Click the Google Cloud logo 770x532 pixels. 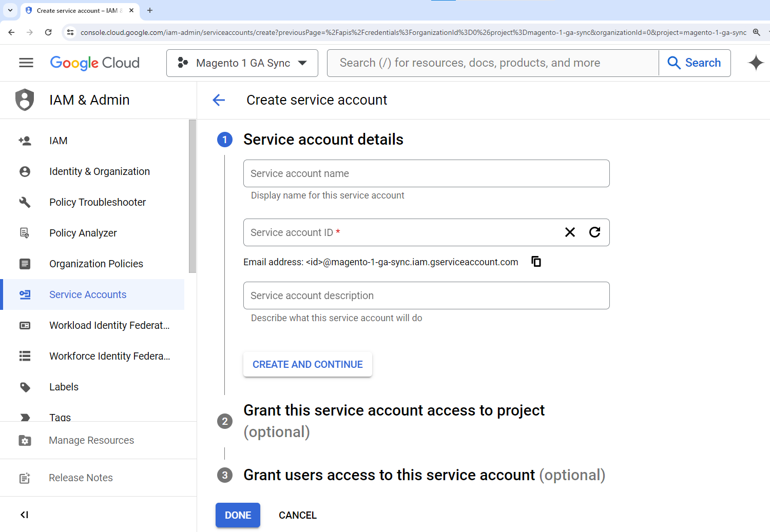click(95, 63)
